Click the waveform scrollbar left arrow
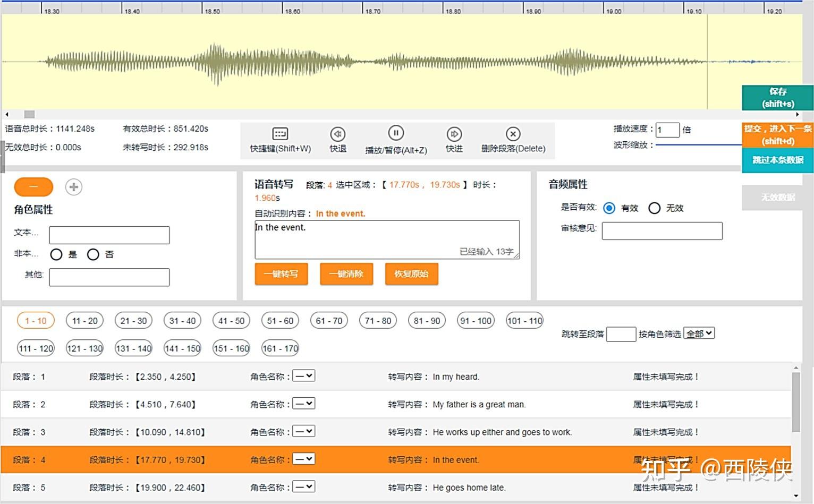This screenshot has height=504, width=814. [x=7, y=114]
